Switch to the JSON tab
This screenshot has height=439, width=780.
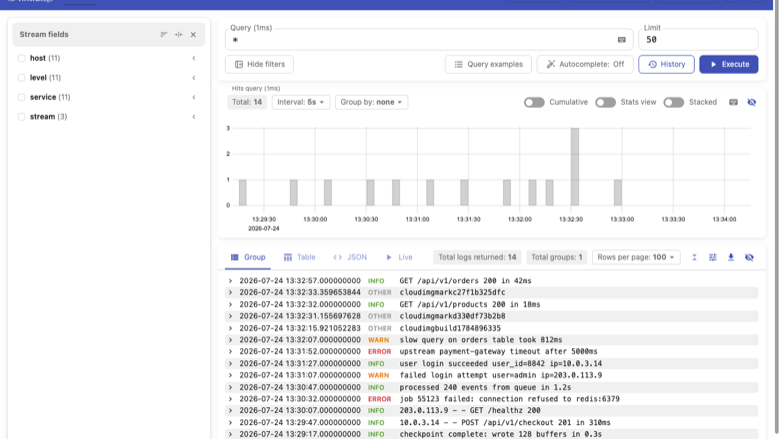(x=350, y=257)
